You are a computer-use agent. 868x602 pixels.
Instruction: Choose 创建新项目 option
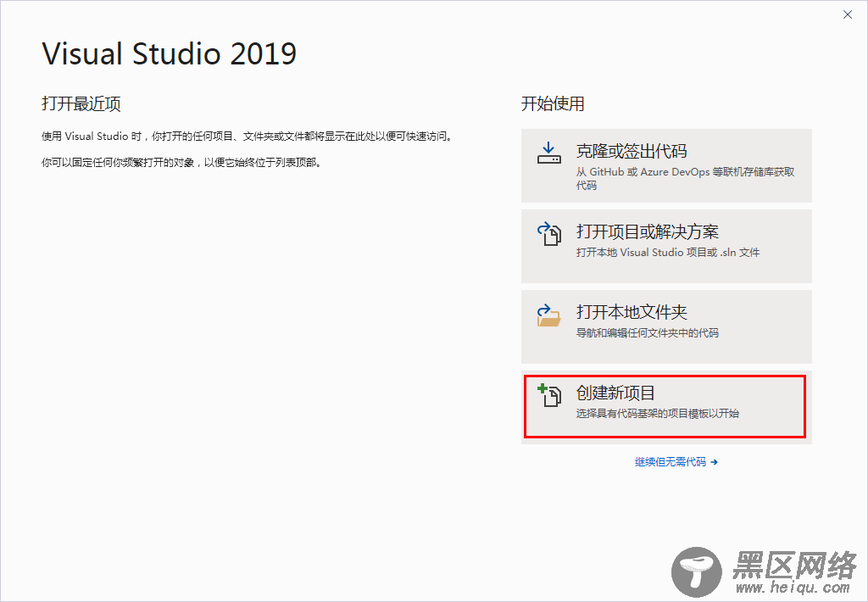(x=666, y=407)
